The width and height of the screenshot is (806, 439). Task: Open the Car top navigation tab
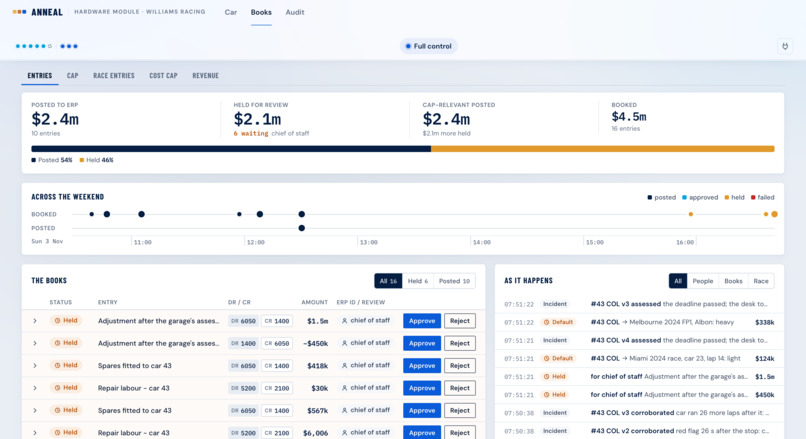click(x=231, y=12)
